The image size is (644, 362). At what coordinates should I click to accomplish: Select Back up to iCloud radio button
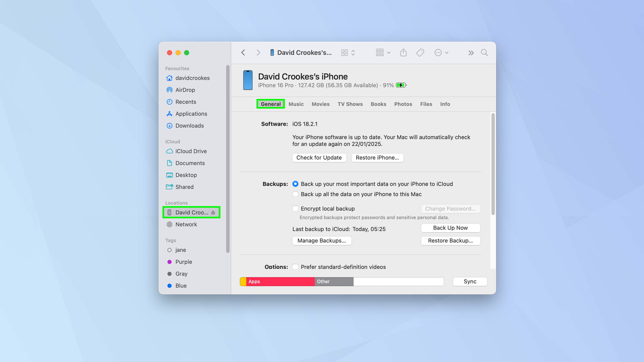295,184
